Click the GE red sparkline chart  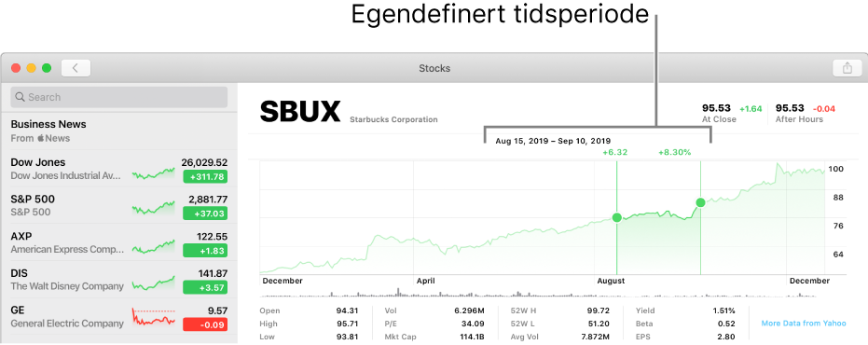[154, 318]
